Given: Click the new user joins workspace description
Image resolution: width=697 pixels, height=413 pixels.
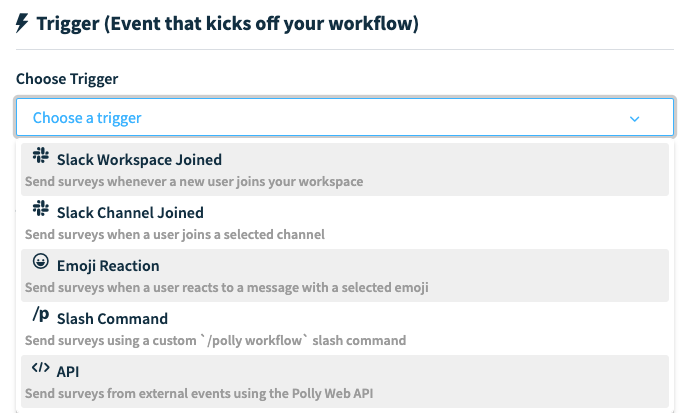Looking at the screenshot, I should (x=194, y=182).
